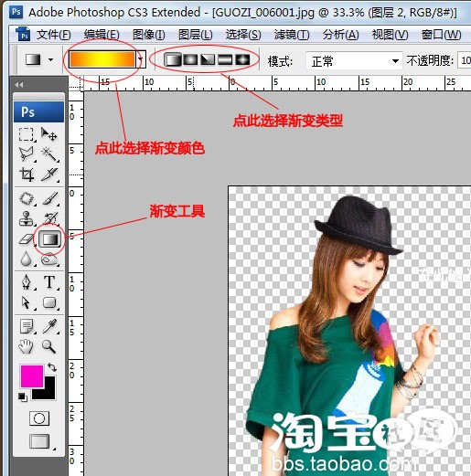The height and width of the screenshot is (476, 471).
Task: Open the 窗口(W) menu
Action: pyautogui.click(x=441, y=35)
